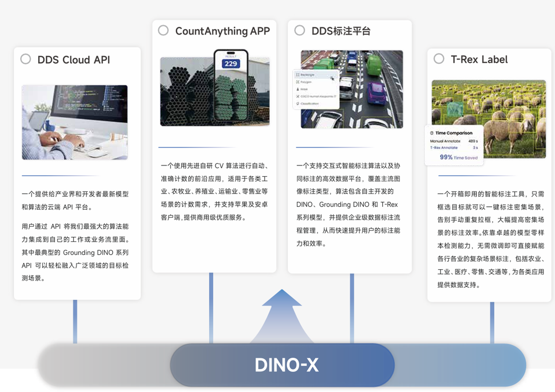Click the DINO-X banner button
This screenshot has height=392, width=555.
point(286,364)
